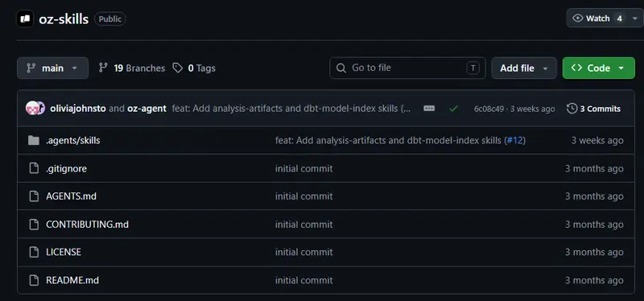Image resolution: width=644 pixels, height=301 pixels.
Task: Click the Go to file search field
Action: point(407,68)
